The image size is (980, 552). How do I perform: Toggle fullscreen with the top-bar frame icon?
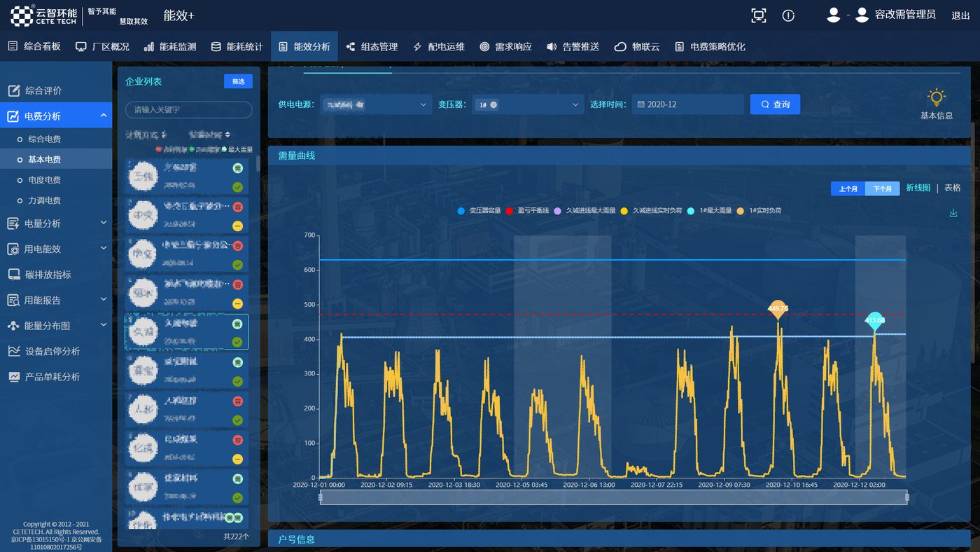click(758, 15)
